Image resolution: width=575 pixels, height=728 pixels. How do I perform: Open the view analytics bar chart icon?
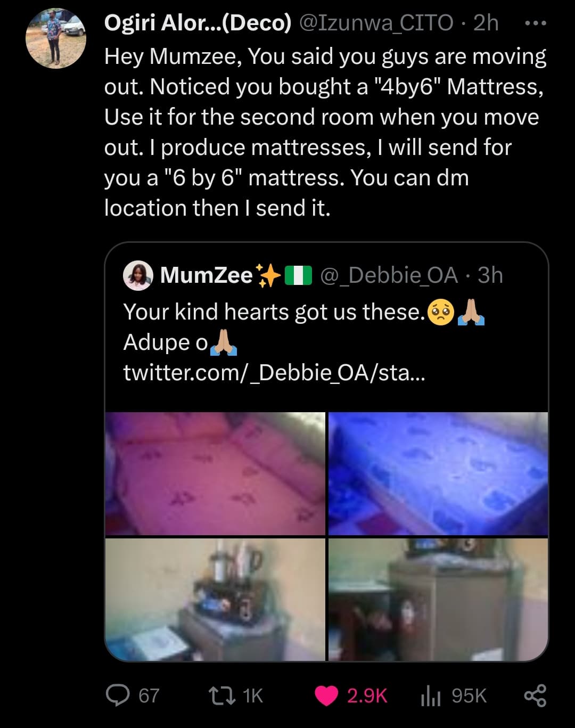pyautogui.click(x=431, y=696)
